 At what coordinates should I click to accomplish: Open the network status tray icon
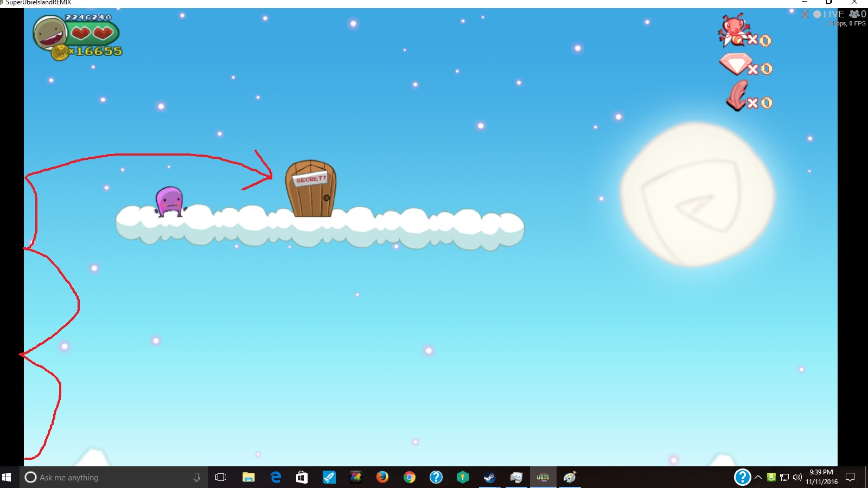pos(784,477)
